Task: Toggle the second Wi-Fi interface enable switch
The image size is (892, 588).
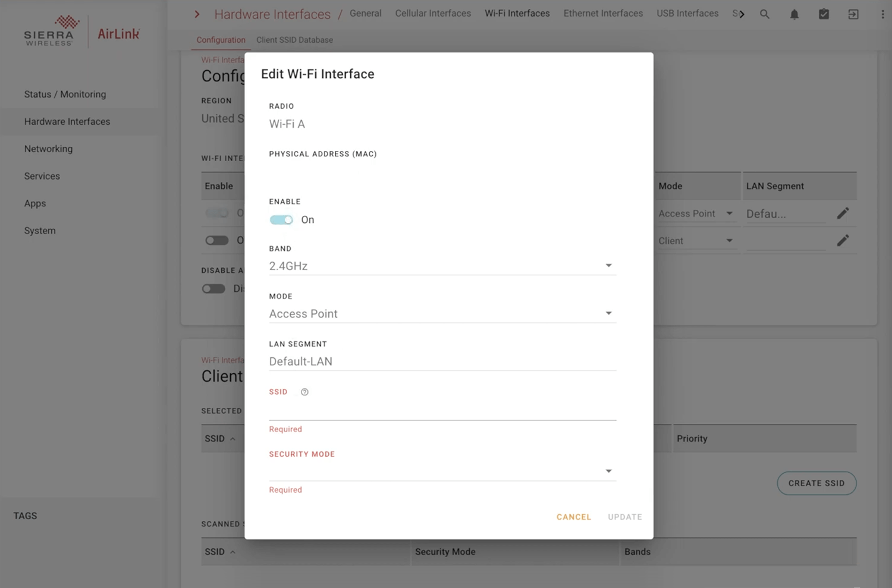Action: (216, 241)
